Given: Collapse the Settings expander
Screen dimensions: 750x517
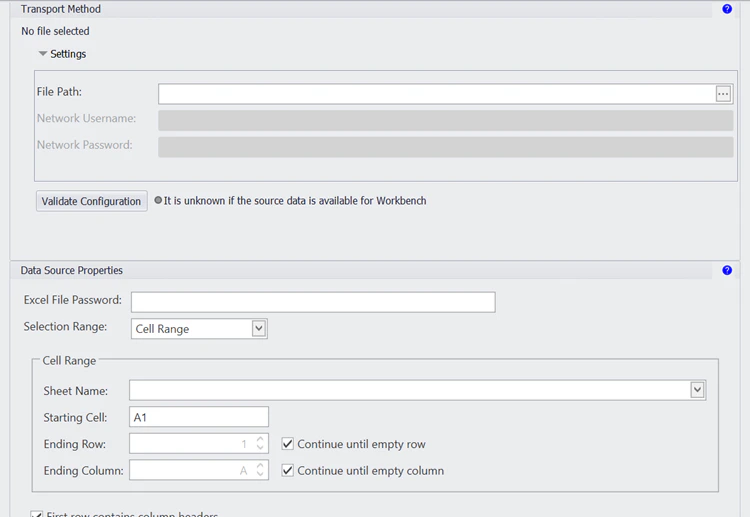Looking at the screenshot, I should click(x=43, y=54).
